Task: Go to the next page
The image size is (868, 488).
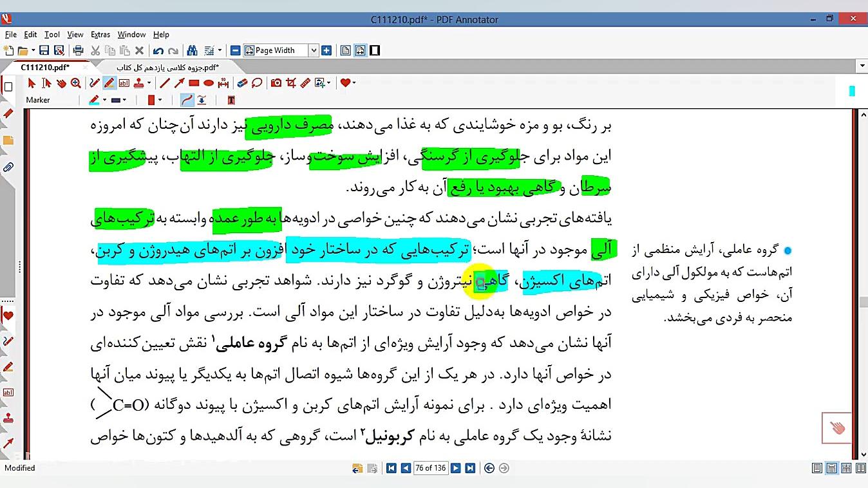Action: click(455, 468)
